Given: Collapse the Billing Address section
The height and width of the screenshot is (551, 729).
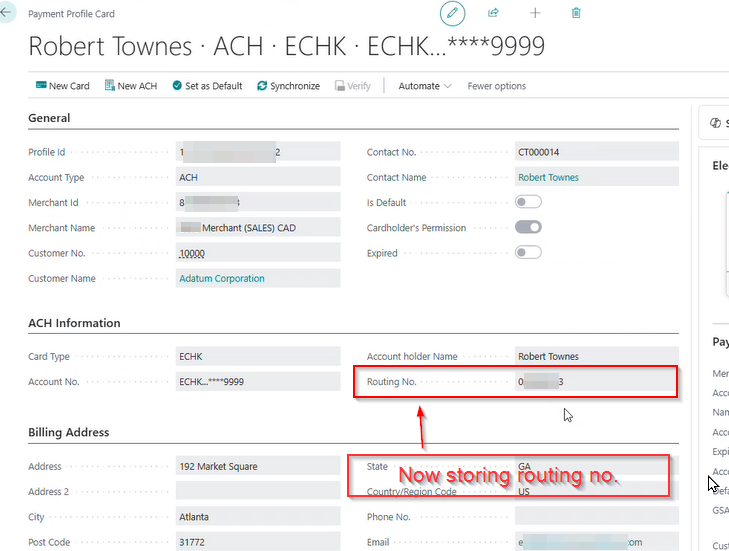Looking at the screenshot, I should pos(68,432).
